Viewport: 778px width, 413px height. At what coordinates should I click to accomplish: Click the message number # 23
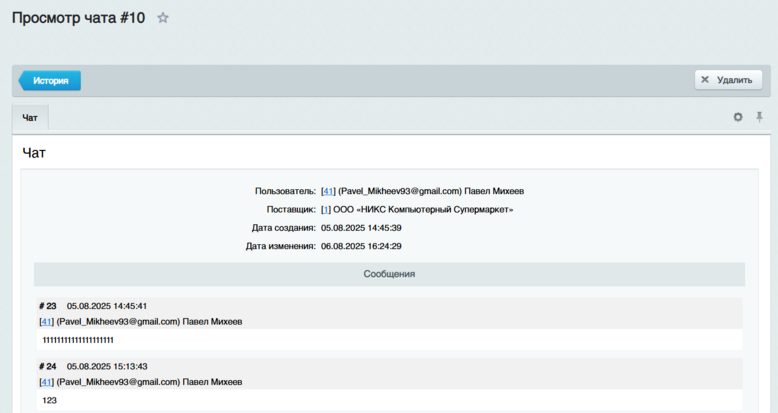pos(47,306)
